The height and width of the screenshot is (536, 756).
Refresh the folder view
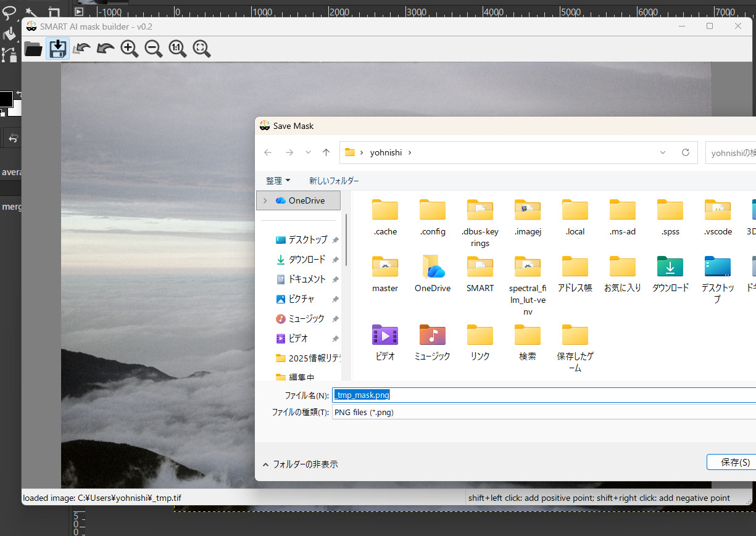[685, 152]
